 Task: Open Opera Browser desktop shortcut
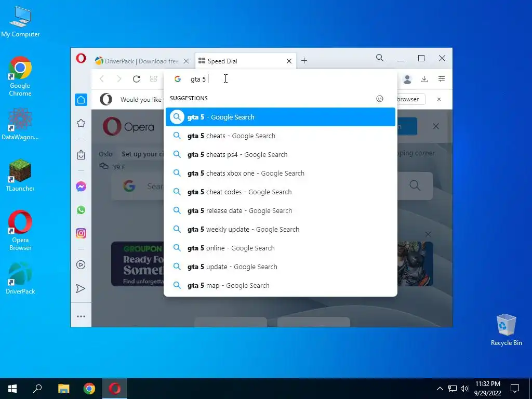pos(20,231)
